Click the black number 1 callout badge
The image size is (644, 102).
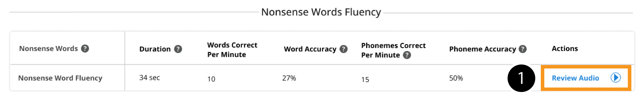tap(521, 78)
